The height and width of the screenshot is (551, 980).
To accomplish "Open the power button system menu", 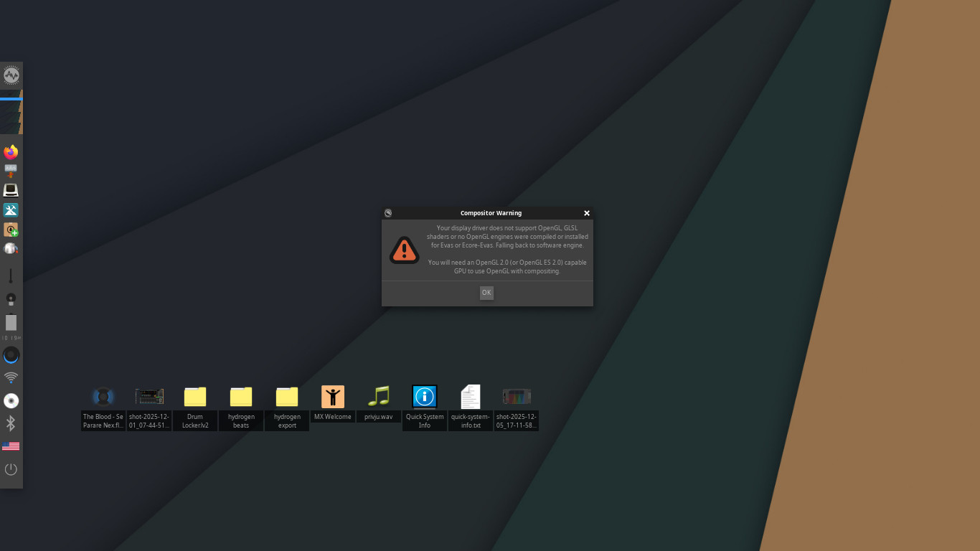I will (11, 469).
